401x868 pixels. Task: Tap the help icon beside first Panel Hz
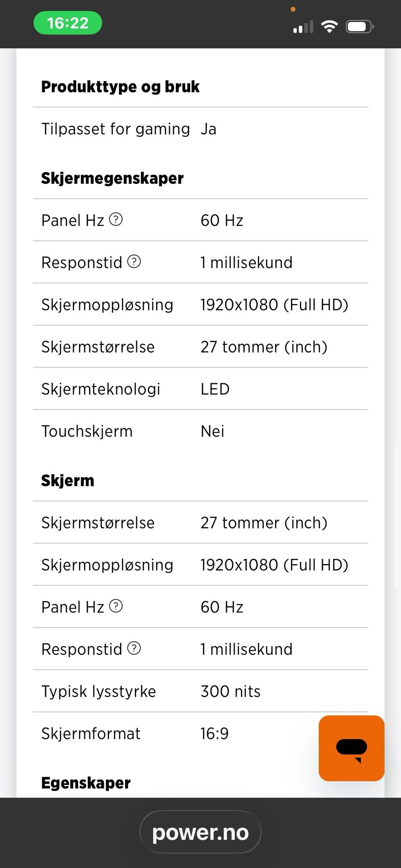tap(116, 219)
